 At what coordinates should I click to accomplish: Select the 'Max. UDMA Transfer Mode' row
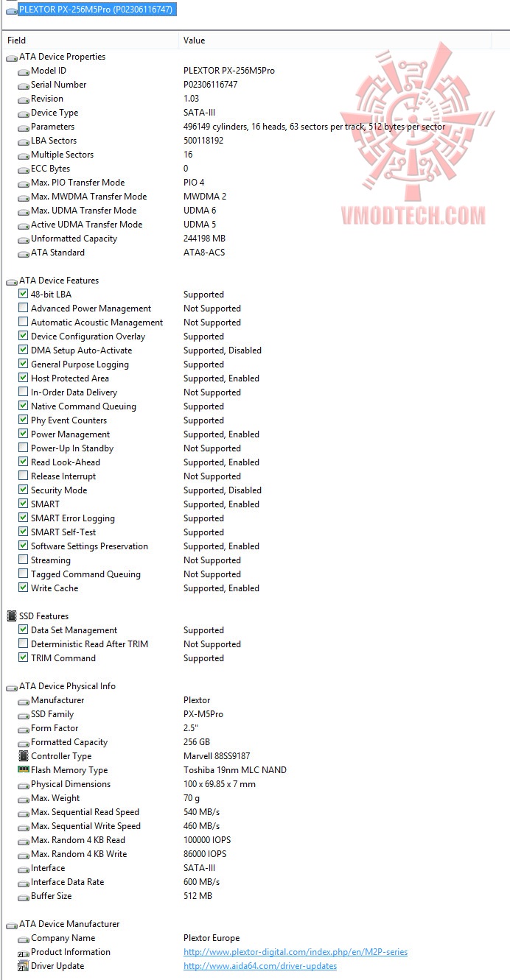coord(255,211)
